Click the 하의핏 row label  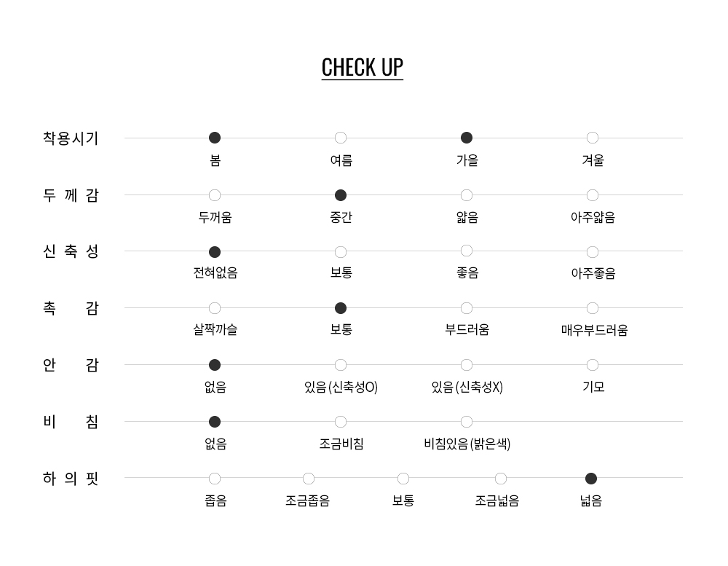(x=71, y=479)
